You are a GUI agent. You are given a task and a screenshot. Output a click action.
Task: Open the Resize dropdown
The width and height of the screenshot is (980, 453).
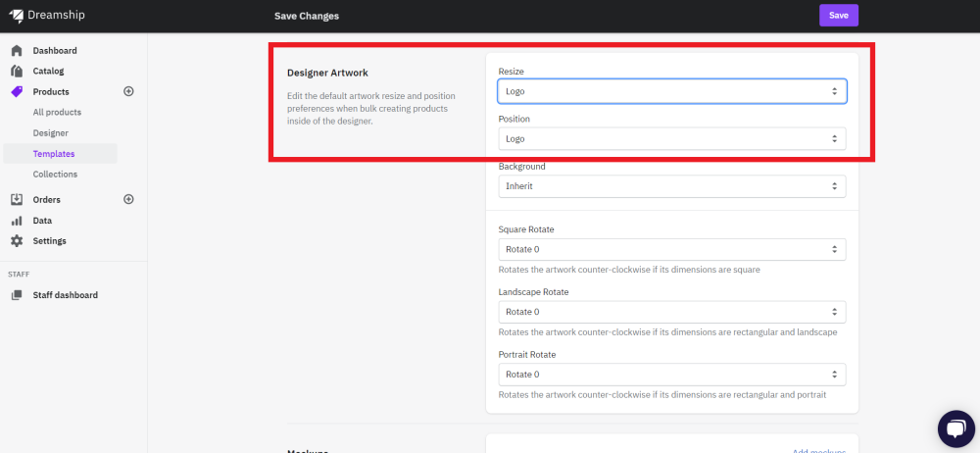tap(672, 91)
